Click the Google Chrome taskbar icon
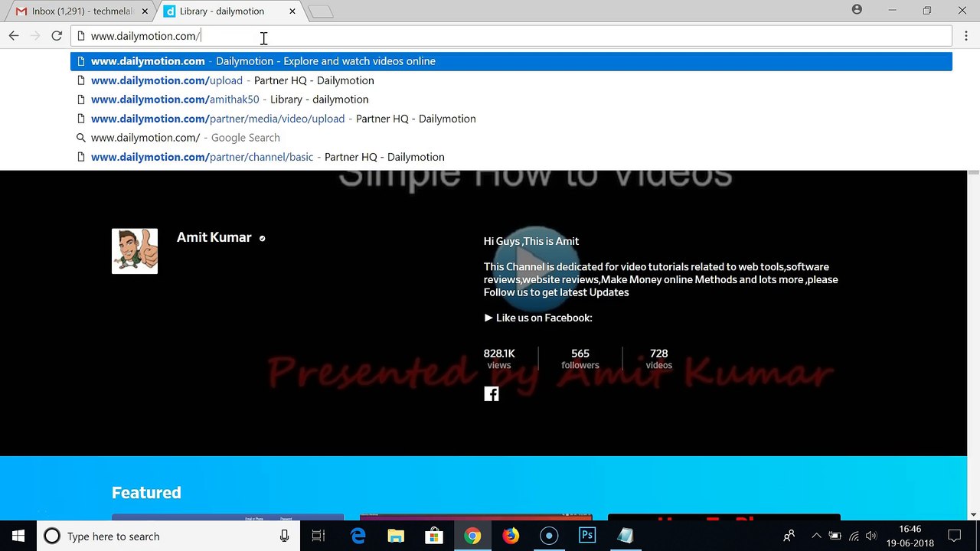Viewport: 980px width, 551px height. [x=472, y=536]
